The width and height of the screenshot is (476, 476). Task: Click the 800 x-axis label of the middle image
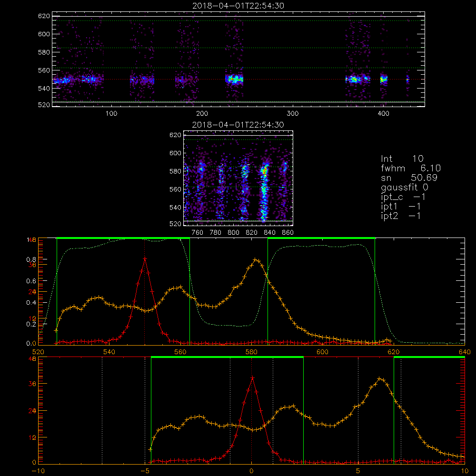tap(233, 233)
